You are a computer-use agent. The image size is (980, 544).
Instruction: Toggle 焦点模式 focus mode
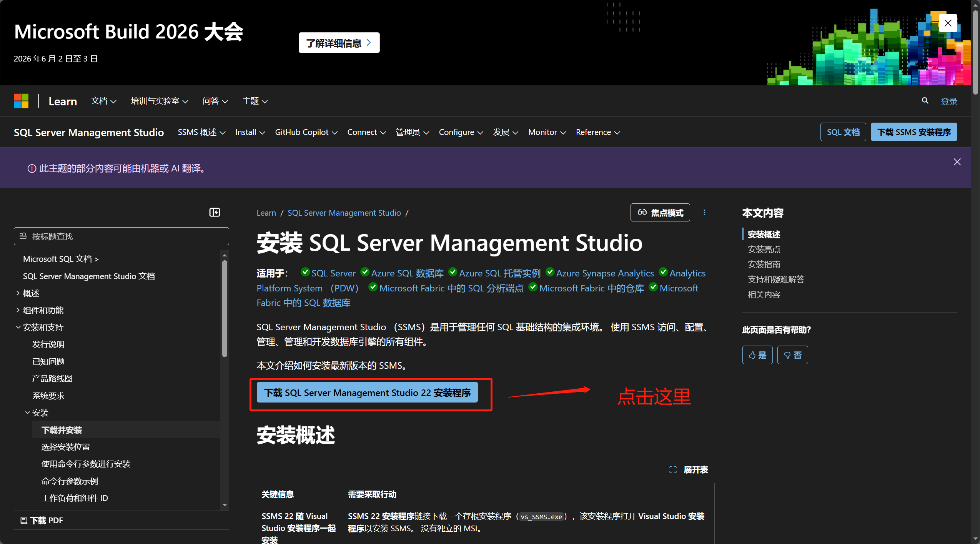pyautogui.click(x=660, y=213)
